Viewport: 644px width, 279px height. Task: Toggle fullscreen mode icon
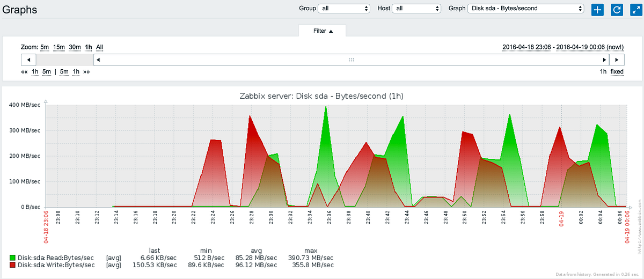coord(635,9)
